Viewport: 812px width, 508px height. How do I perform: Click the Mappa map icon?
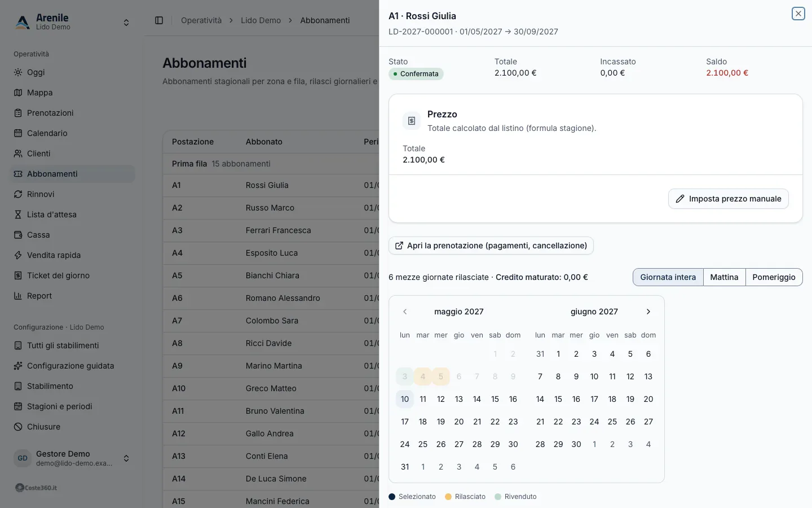pos(18,93)
